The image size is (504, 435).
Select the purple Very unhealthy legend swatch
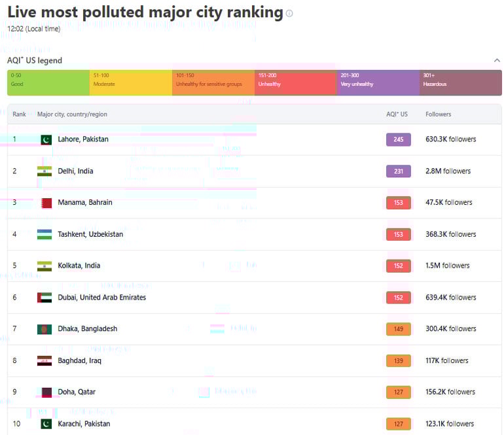click(x=378, y=83)
